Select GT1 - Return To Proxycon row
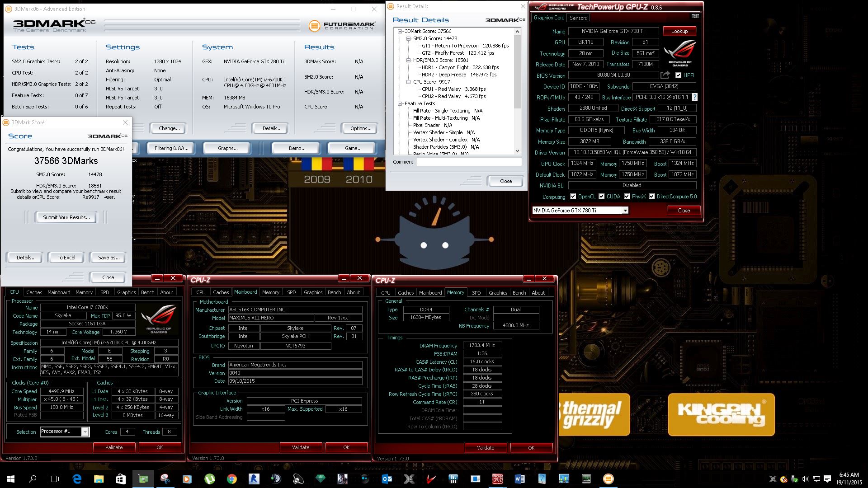The width and height of the screenshot is (868, 488). tap(465, 46)
